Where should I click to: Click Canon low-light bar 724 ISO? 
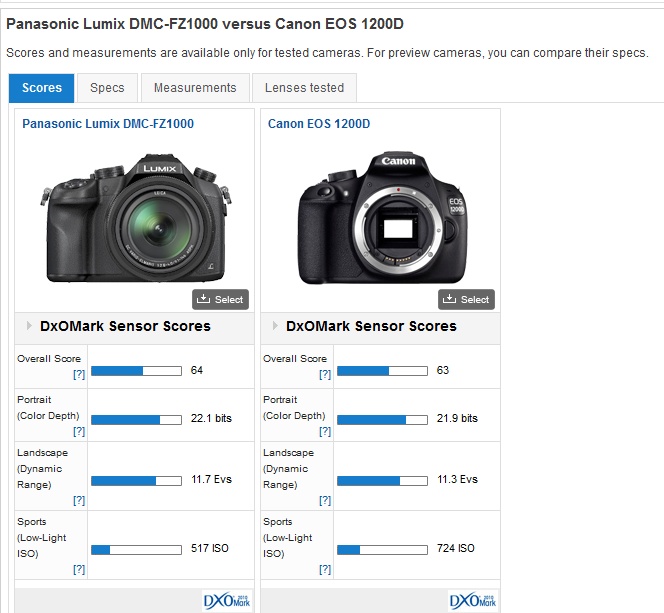pyautogui.click(x=382, y=549)
